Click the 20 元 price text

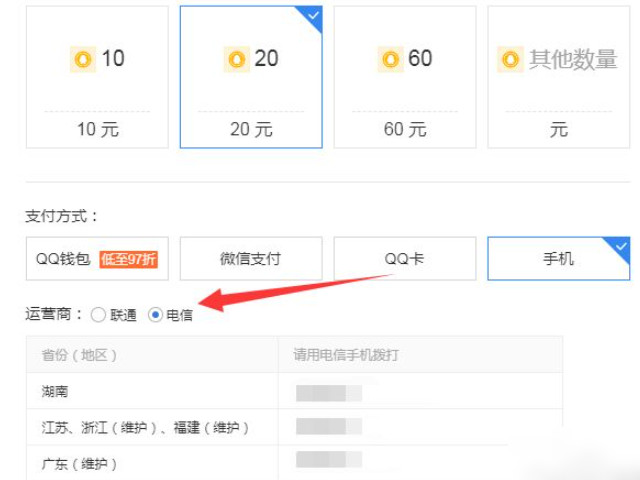(x=251, y=129)
